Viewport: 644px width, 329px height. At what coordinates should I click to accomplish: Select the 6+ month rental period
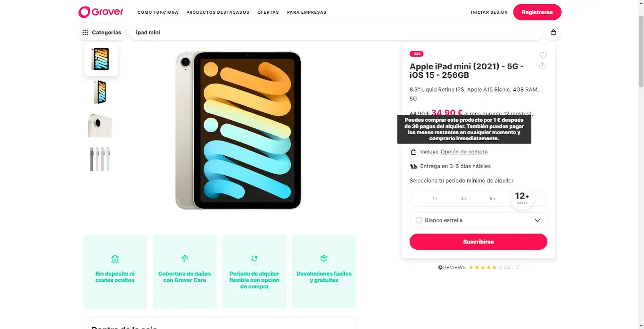[493, 199]
